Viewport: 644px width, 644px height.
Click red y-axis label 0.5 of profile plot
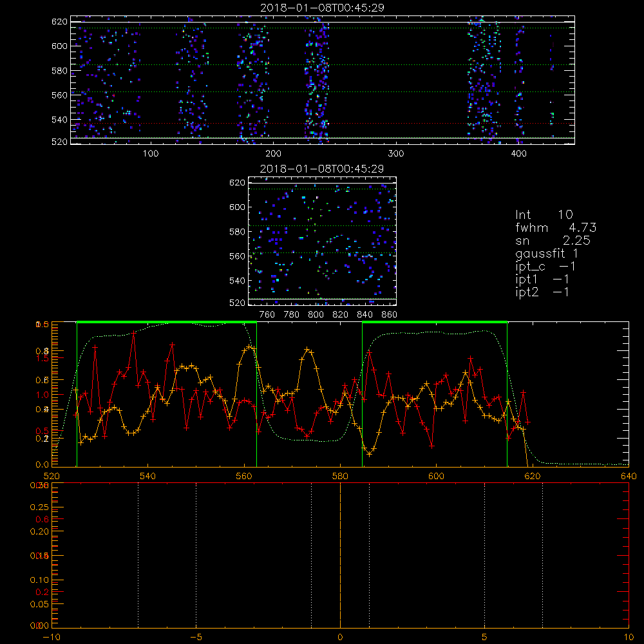(43, 431)
